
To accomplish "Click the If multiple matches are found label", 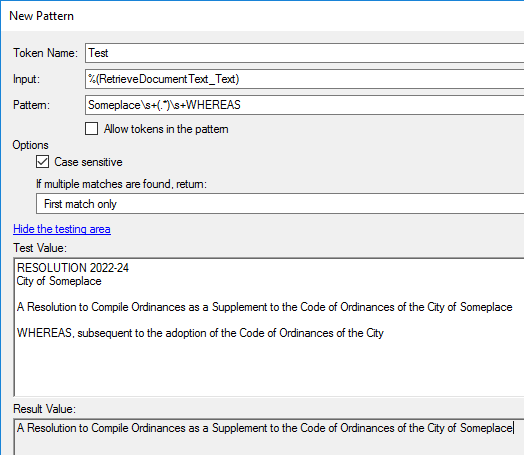I will (x=122, y=184).
